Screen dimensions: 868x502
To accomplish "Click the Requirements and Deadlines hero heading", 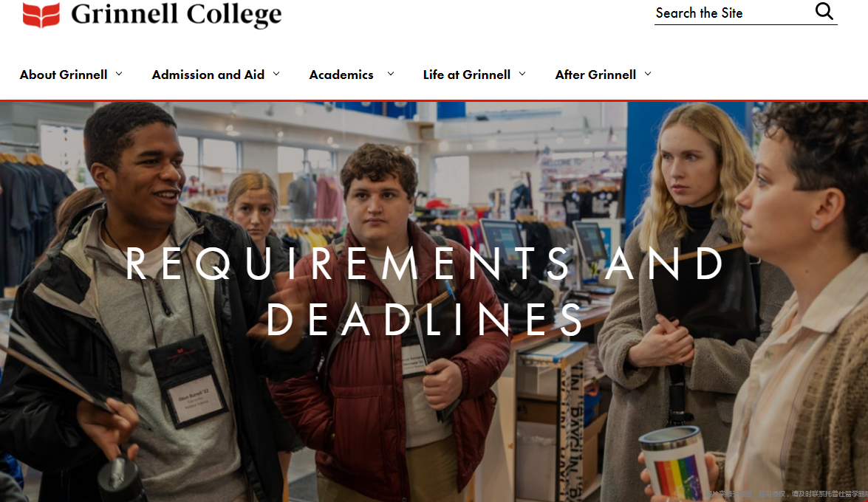I will (x=425, y=291).
